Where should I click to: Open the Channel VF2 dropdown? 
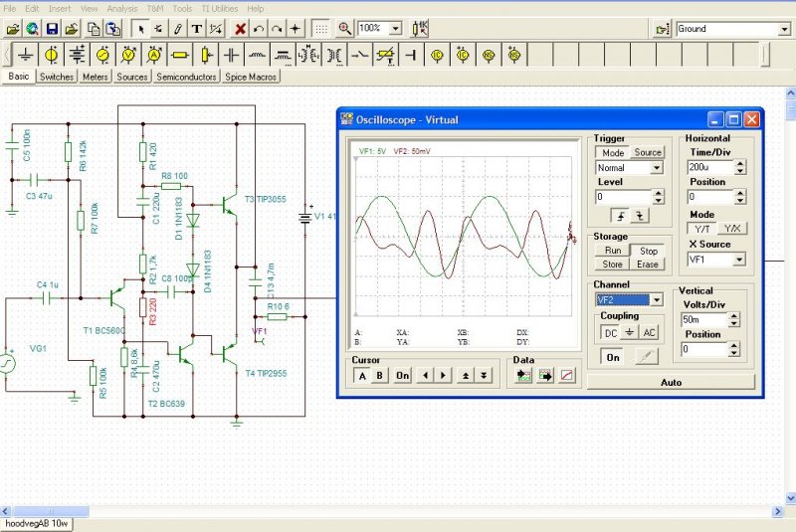(x=657, y=300)
